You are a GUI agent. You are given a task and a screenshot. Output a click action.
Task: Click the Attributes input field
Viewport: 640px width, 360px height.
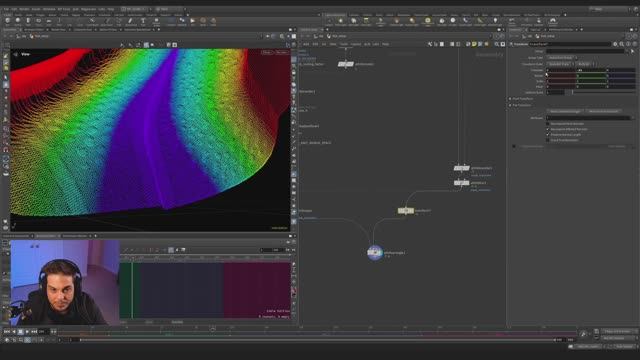(588, 118)
